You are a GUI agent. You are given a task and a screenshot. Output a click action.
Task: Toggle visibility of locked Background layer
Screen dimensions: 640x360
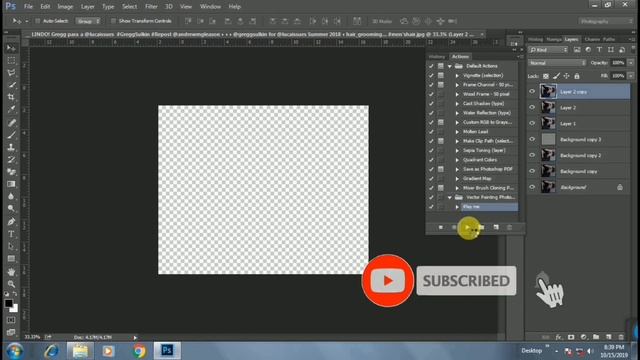tap(532, 187)
